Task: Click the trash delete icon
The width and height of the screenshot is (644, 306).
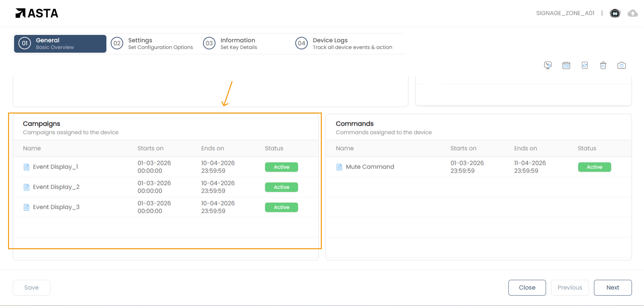Action: (603, 65)
